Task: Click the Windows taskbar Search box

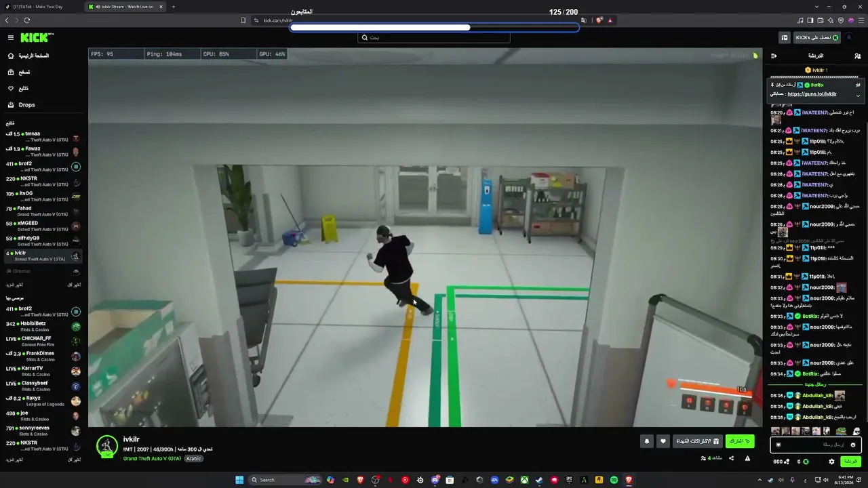Action: 285,480
